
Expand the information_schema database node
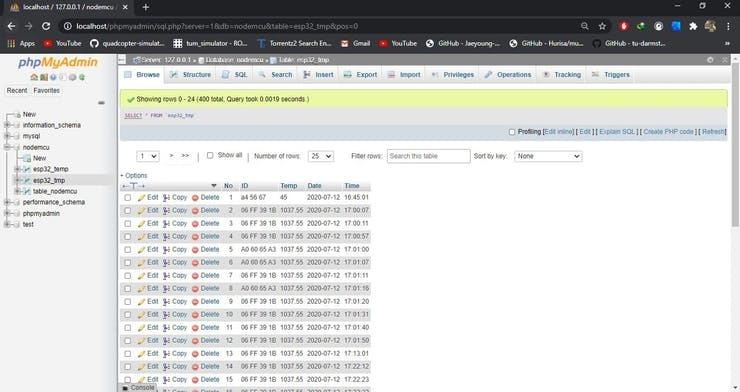[x=7, y=125]
